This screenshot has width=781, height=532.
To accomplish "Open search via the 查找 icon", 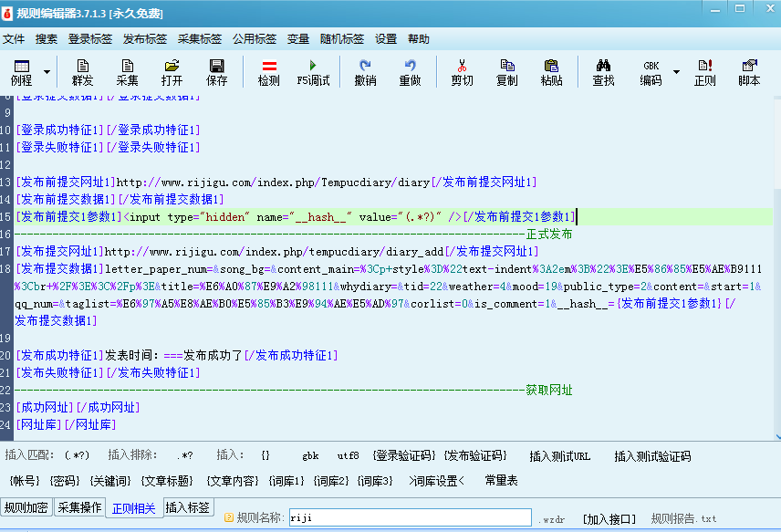I will [x=602, y=72].
